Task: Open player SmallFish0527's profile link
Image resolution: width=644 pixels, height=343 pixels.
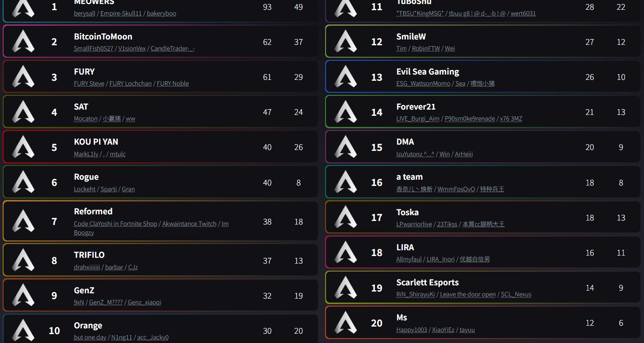Action: (x=94, y=48)
